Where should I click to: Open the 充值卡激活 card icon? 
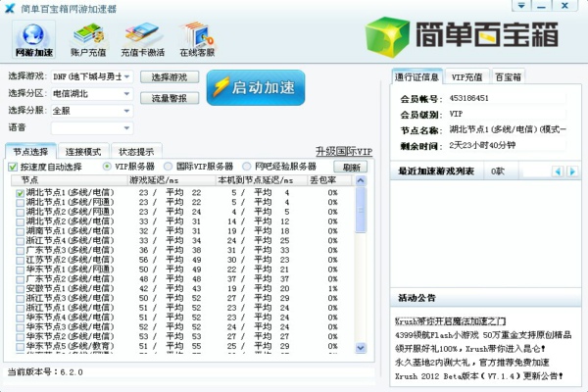[x=142, y=39]
